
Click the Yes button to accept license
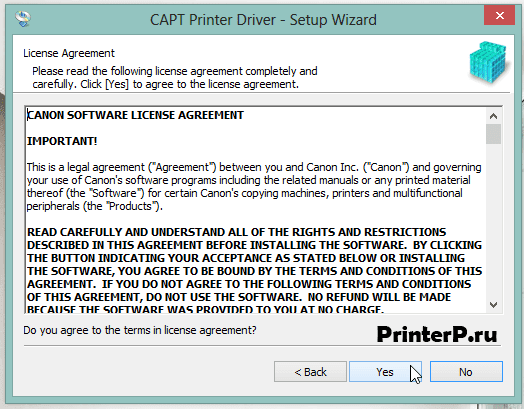(x=385, y=371)
